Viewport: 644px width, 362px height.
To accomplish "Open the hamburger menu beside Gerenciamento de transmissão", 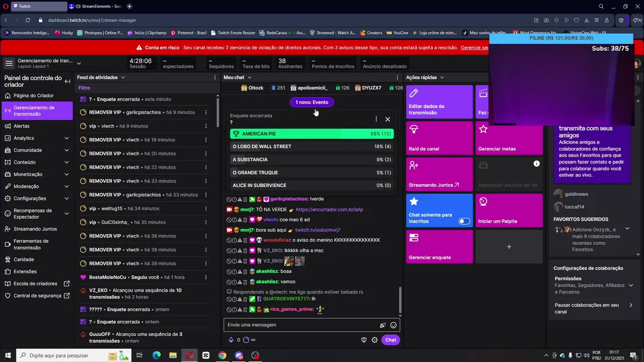I will point(9,63).
